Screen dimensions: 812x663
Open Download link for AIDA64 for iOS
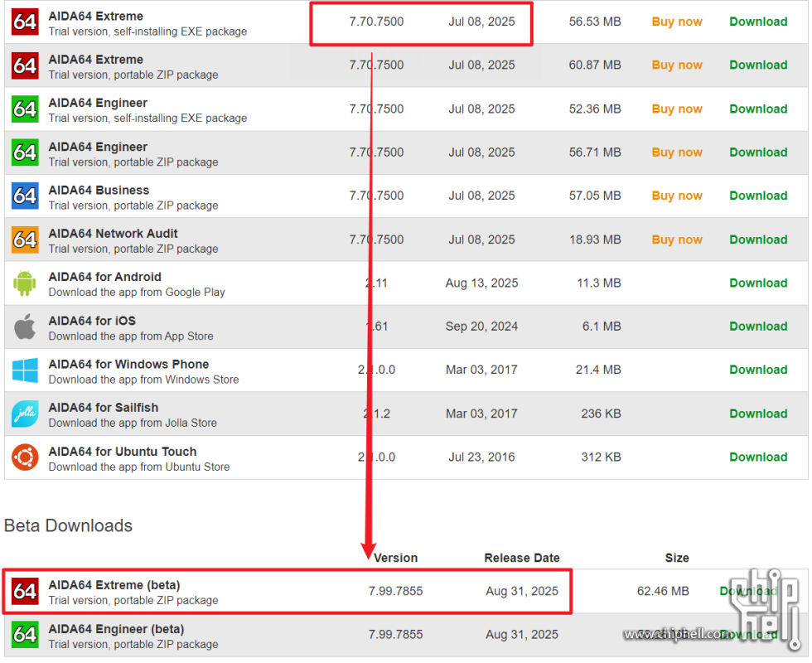(758, 327)
